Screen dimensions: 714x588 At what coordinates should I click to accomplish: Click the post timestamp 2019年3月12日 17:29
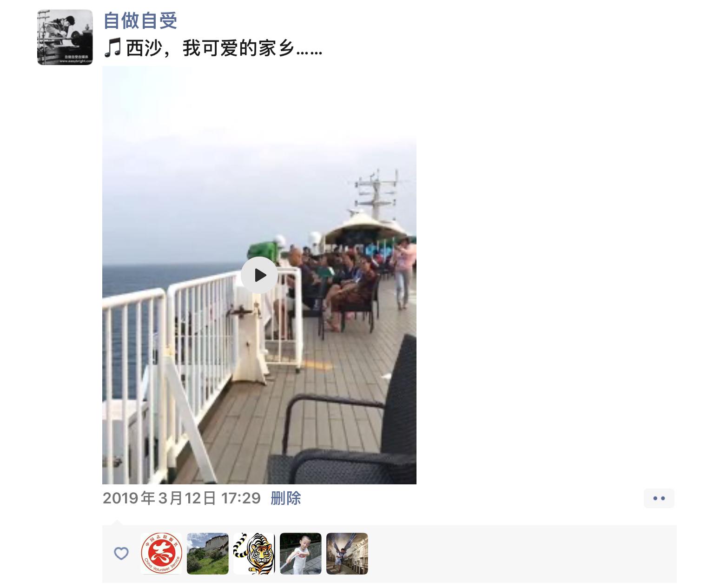[181, 498]
